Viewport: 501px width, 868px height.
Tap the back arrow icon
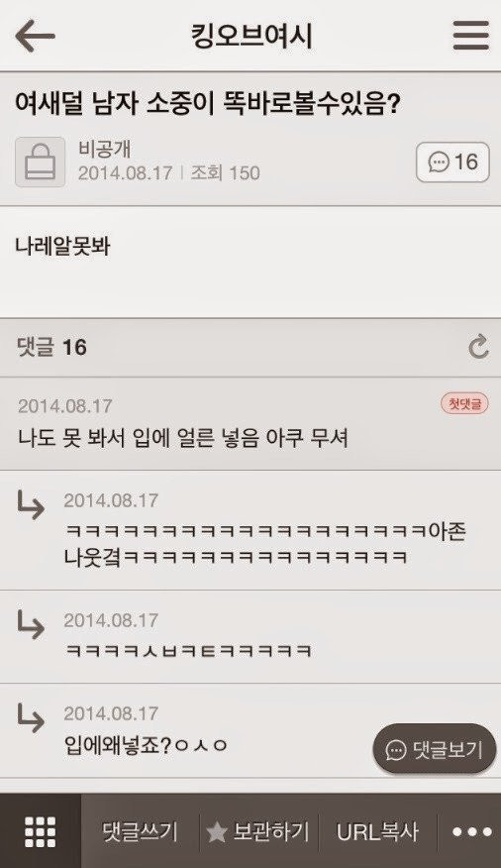[x=36, y=36]
